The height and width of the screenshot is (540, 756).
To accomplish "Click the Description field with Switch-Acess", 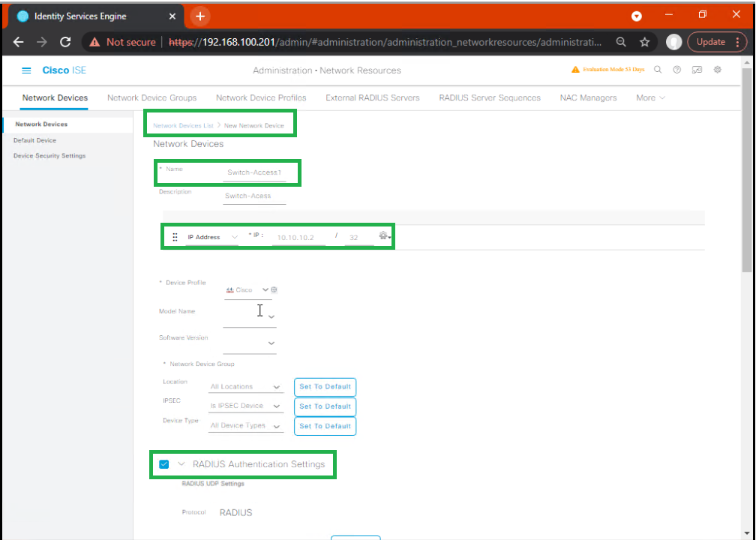I will click(254, 196).
